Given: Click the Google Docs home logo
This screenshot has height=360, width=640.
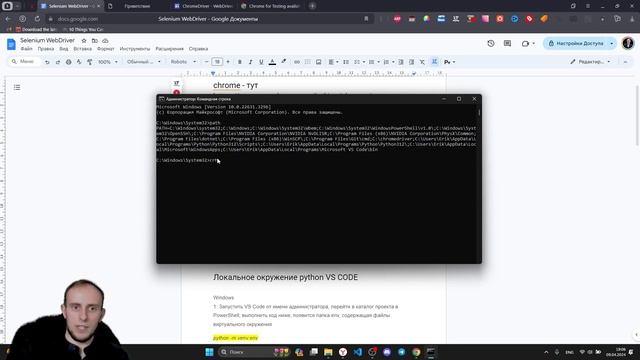Looking at the screenshot, I should coord(11,44).
